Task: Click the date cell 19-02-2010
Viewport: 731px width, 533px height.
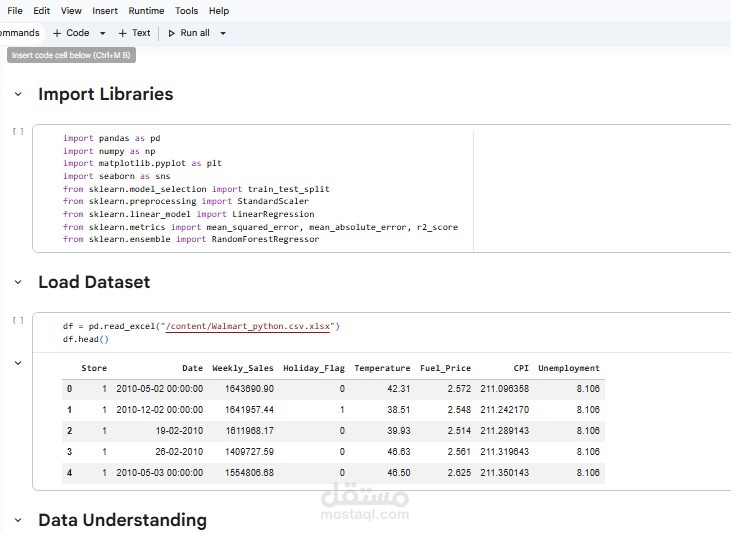Action: tap(179, 431)
